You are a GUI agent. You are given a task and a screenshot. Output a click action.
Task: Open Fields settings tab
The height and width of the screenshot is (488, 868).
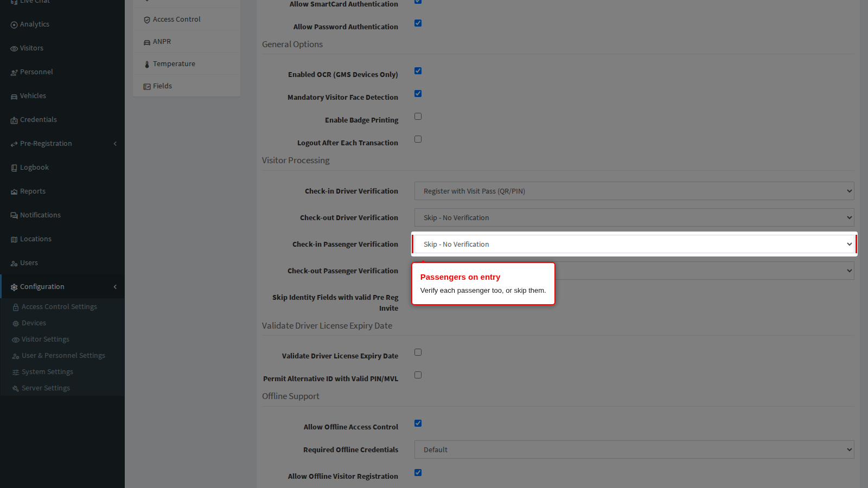[187, 86]
